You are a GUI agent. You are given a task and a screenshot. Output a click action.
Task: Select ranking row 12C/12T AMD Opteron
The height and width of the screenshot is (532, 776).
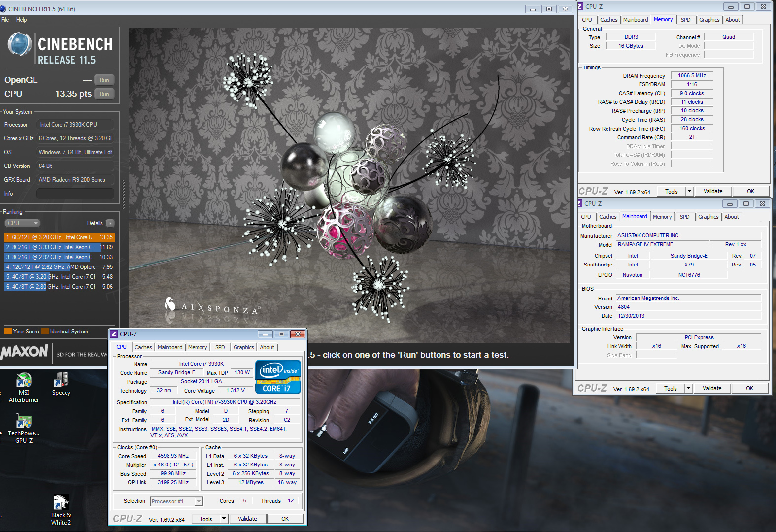pos(60,267)
